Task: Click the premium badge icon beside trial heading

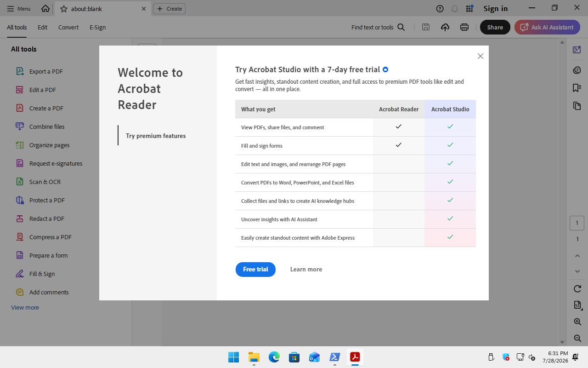Action: pyautogui.click(x=385, y=69)
